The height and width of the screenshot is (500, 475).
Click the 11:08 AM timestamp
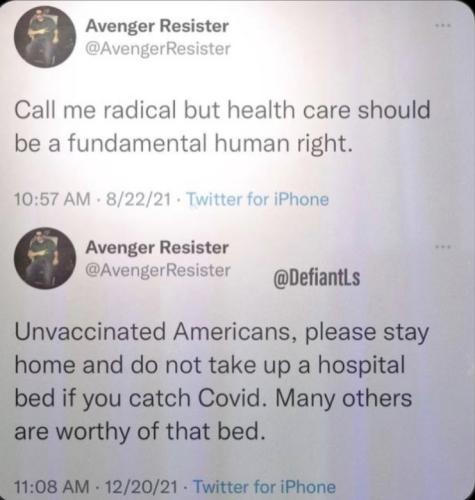[52, 488]
